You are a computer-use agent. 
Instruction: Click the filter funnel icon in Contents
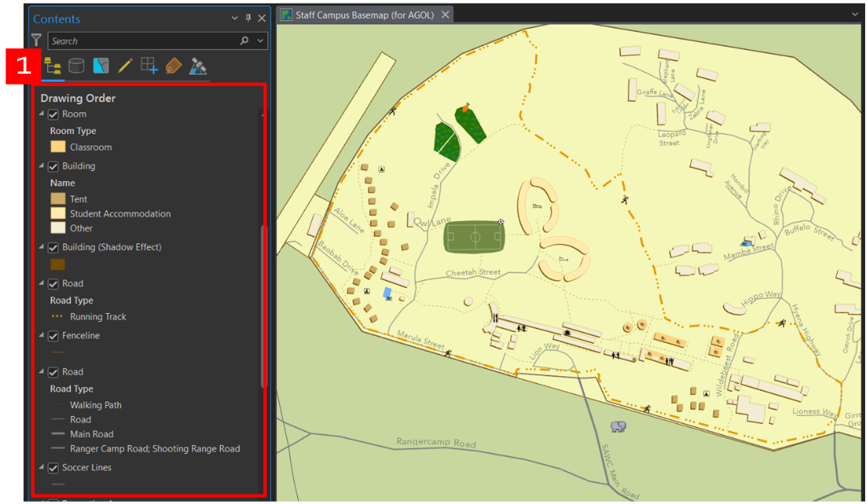37,40
